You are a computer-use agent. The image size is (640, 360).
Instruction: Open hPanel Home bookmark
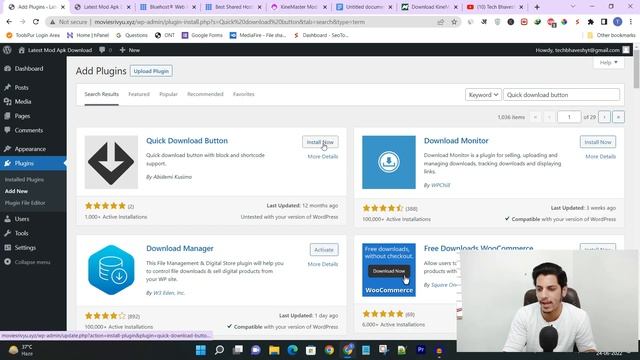(x=88, y=35)
